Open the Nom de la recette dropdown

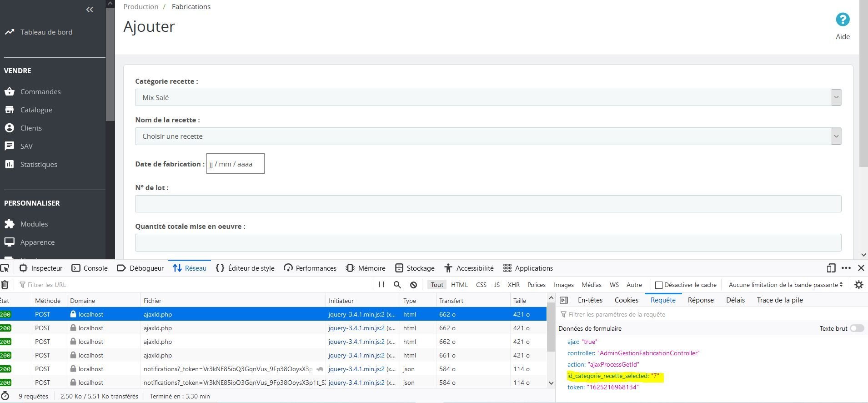click(487, 136)
